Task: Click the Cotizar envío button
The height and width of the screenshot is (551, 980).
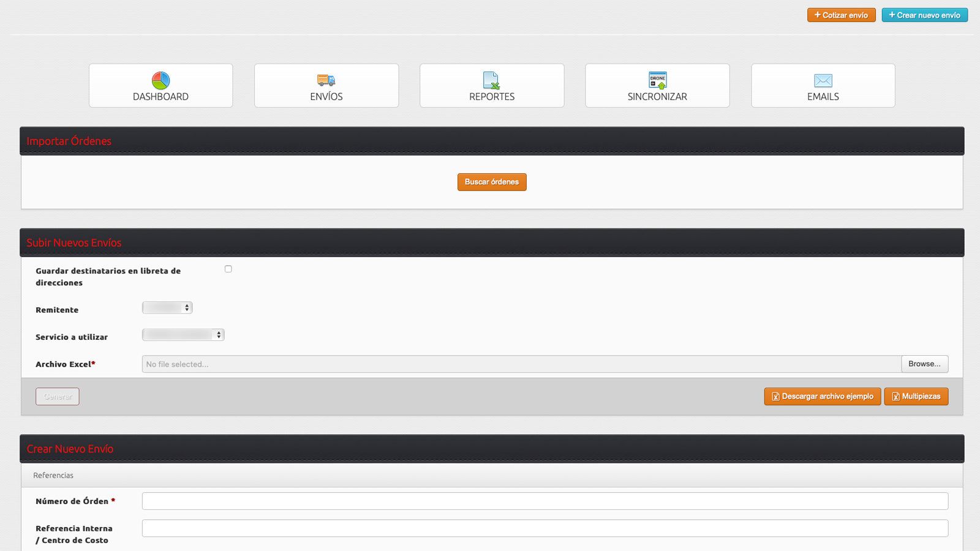Action: point(842,15)
